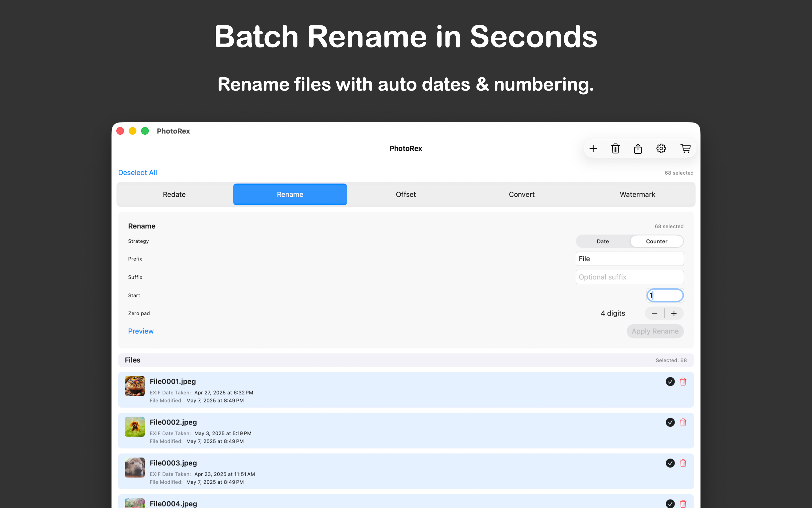
Task: Click the trash icon in the top toolbar
Action: 615,148
